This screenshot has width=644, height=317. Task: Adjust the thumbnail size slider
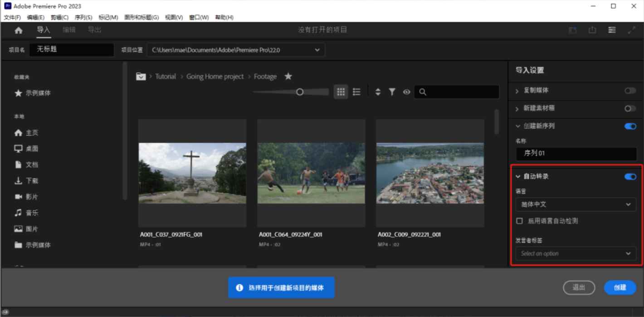(x=299, y=91)
